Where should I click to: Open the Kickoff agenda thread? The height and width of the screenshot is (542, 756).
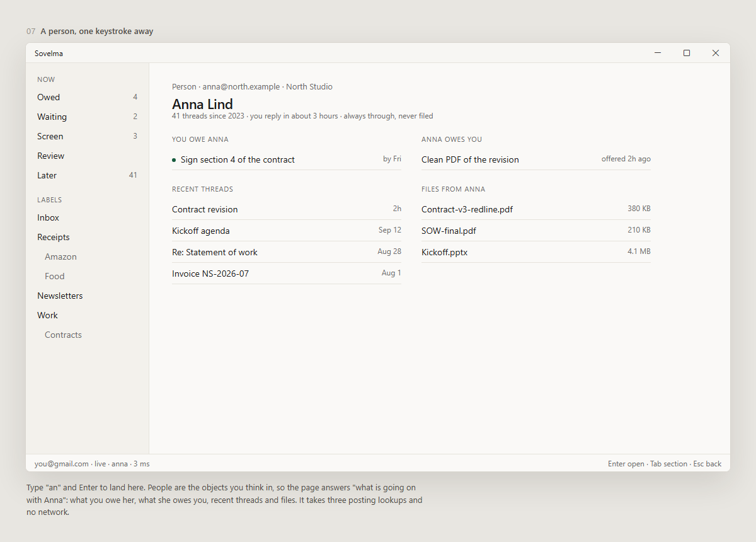(x=287, y=231)
